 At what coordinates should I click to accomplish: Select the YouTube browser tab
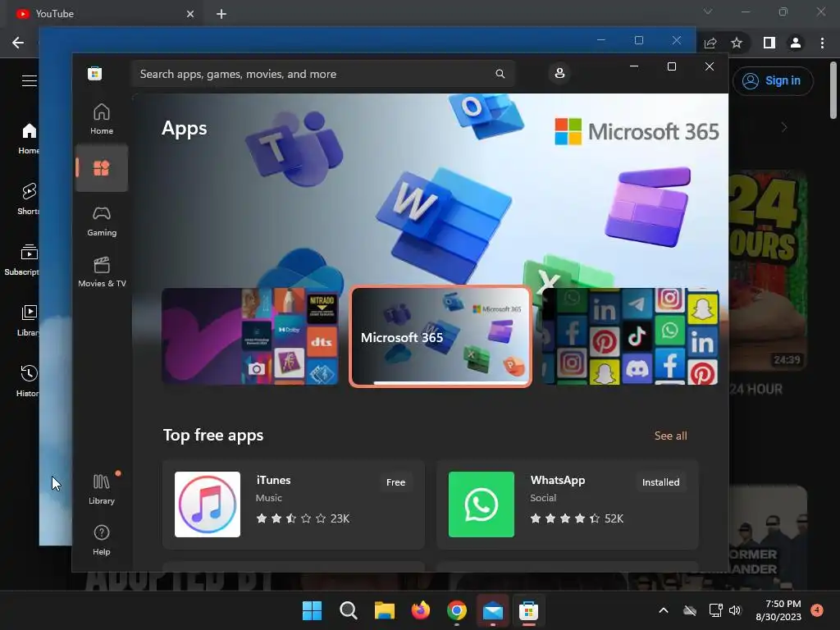tap(104, 14)
